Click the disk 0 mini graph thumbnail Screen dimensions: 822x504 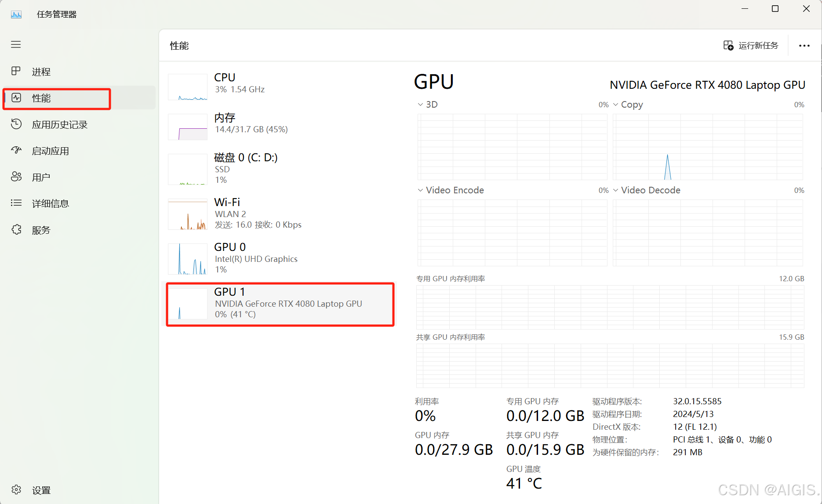click(x=188, y=169)
